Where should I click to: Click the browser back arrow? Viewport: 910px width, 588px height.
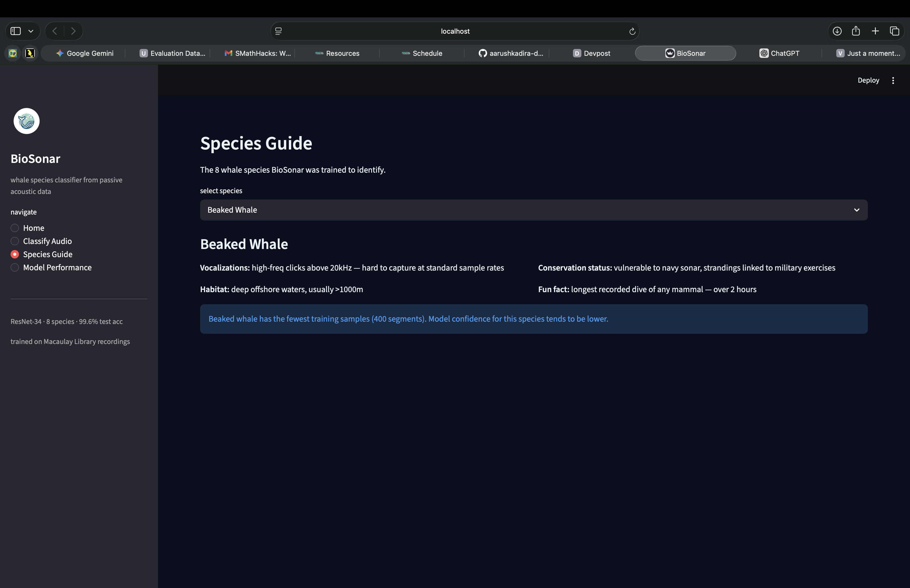[55, 31]
